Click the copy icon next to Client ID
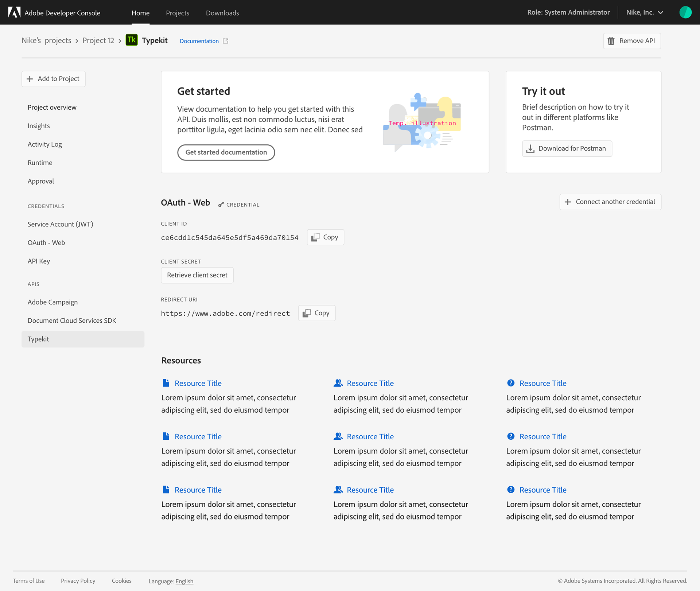Screen dimensions: 700x591 click(x=315, y=237)
